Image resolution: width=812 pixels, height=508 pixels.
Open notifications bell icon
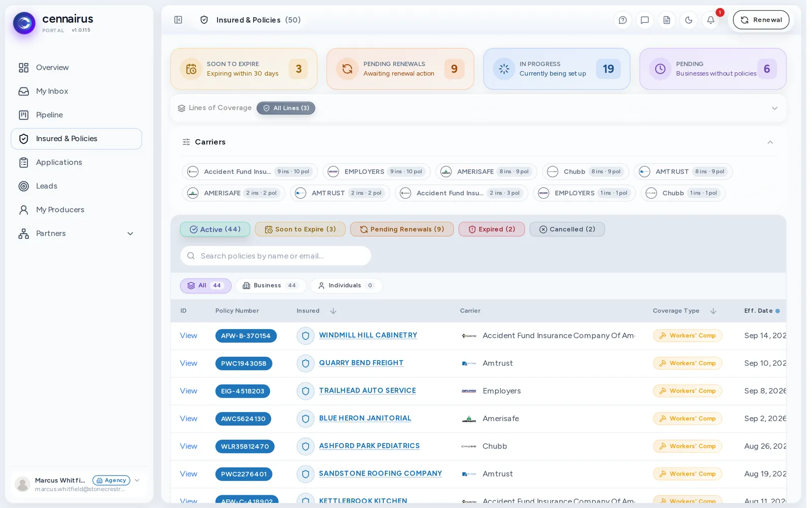[x=710, y=20]
